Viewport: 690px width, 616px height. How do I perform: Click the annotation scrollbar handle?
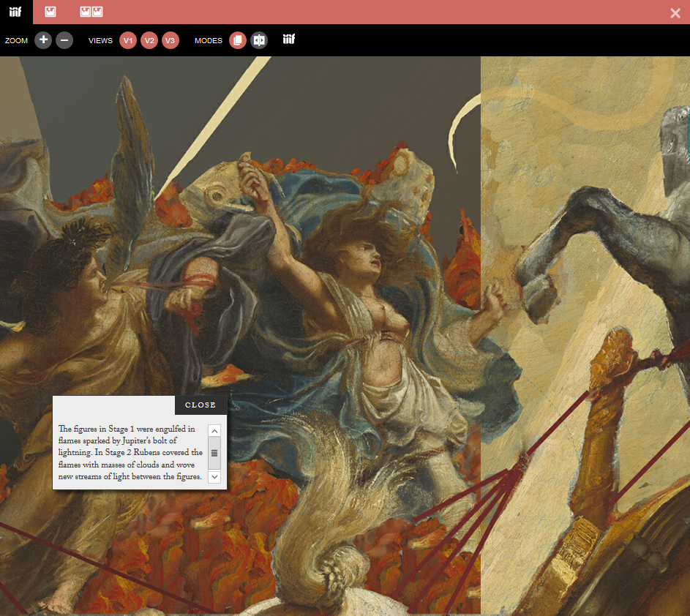[x=214, y=453]
